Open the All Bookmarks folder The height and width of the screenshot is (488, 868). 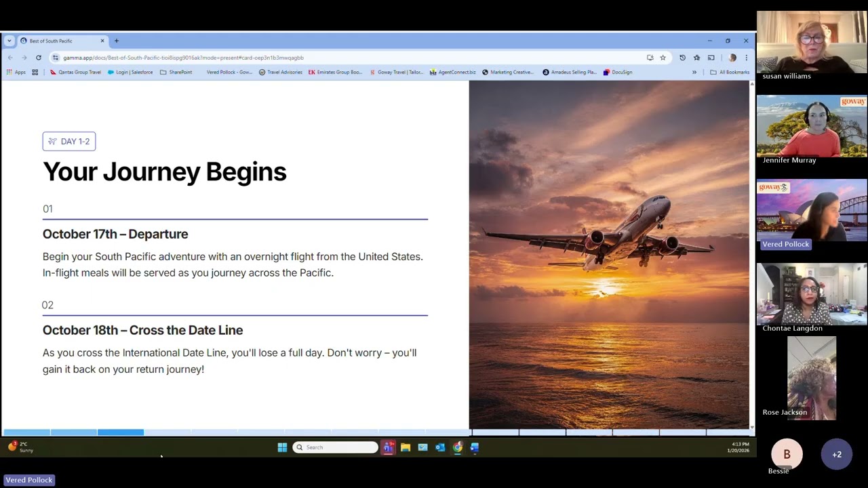tap(730, 72)
